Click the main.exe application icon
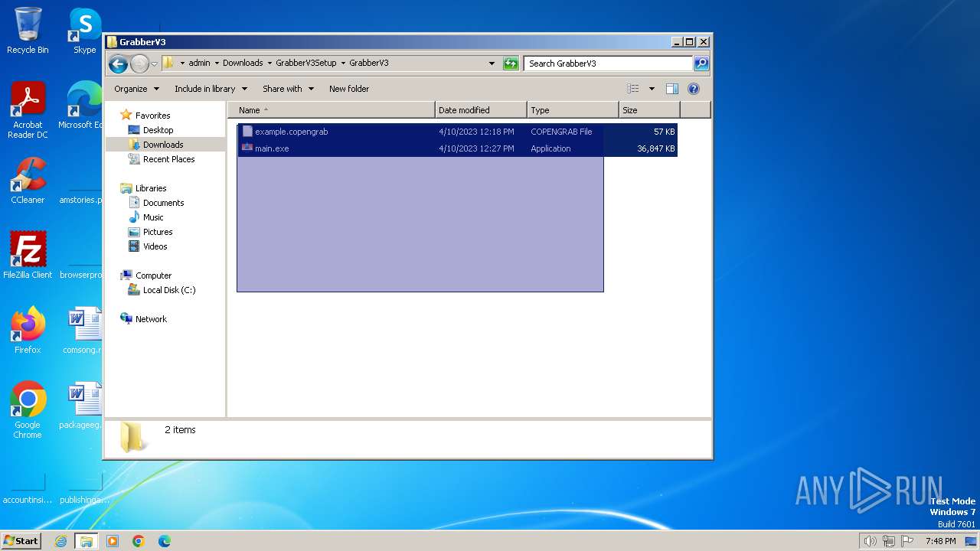 point(247,148)
